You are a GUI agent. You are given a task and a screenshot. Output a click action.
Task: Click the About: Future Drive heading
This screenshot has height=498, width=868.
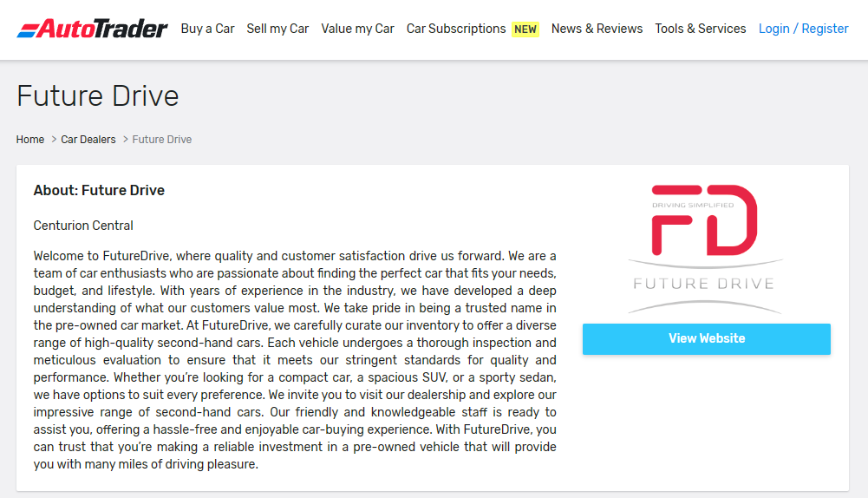pyautogui.click(x=99, y=190)
